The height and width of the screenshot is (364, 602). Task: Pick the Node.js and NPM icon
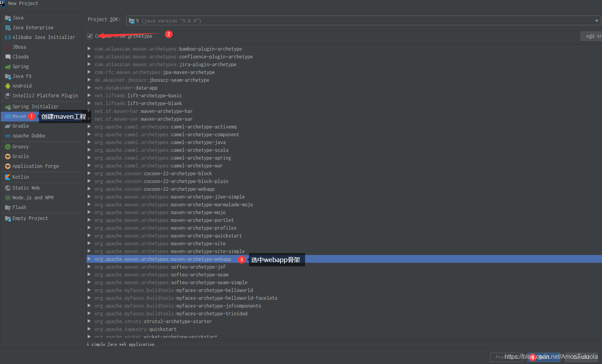(x=8, y=198)
